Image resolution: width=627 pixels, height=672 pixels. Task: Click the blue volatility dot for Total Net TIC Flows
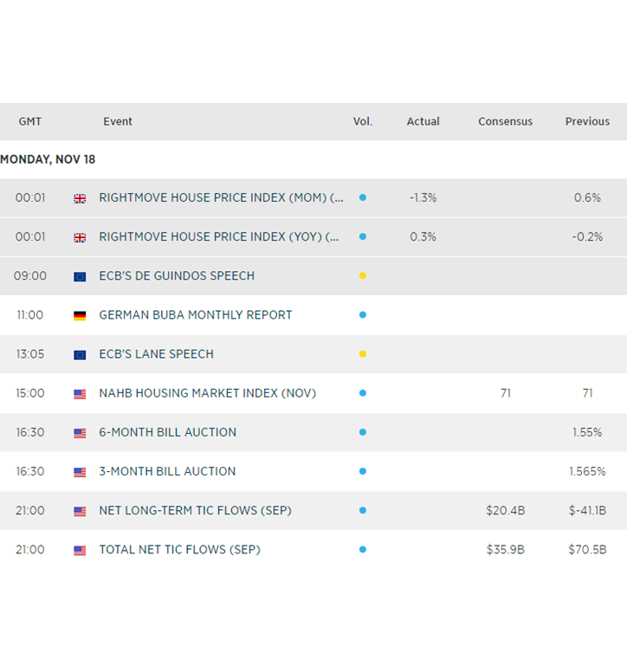(x=363, y=550)
